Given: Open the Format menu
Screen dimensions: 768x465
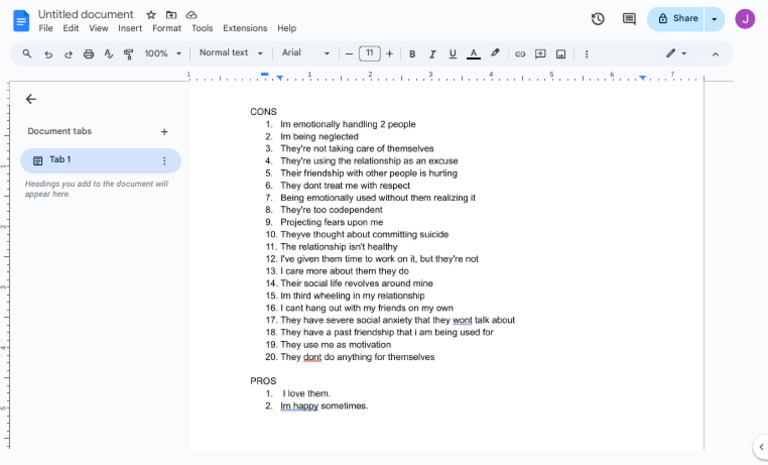Looking at the screenshot, I should [166, 28].
